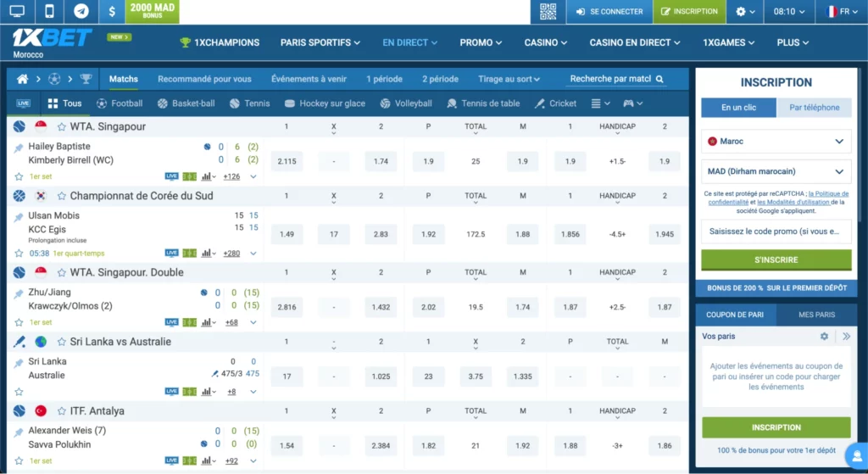Favorite Championnat de Corée du Sud star

coord(61,196)
